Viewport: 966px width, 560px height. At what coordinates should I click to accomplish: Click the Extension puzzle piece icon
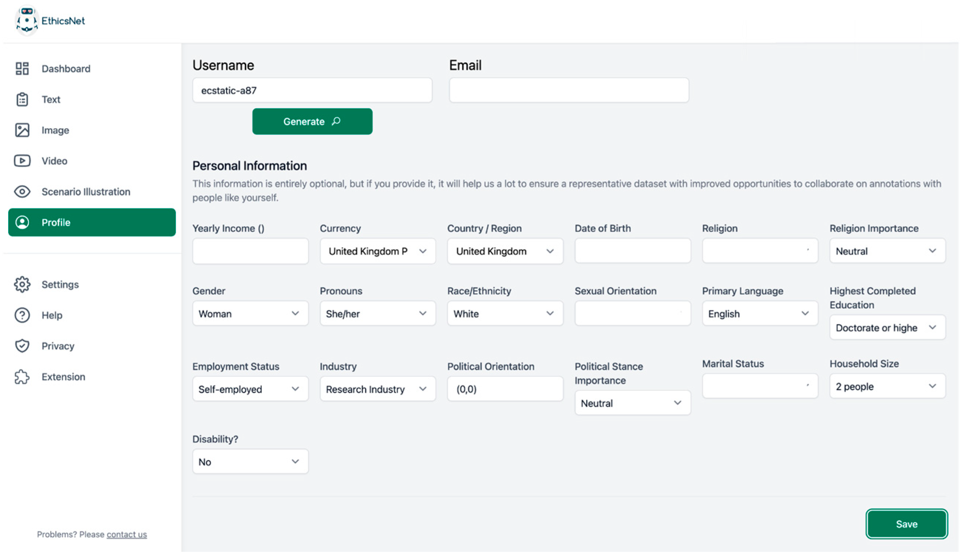click(22, 377)
